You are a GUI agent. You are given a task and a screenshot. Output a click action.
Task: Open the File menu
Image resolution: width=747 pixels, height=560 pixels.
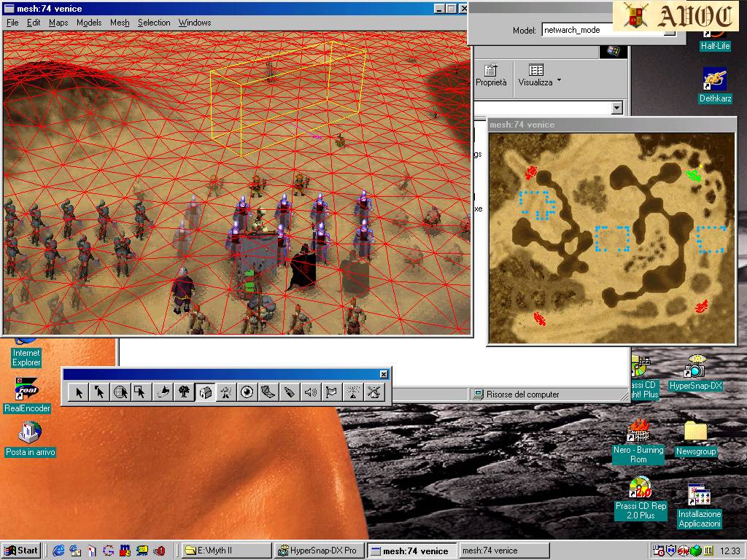coord(12,23)
